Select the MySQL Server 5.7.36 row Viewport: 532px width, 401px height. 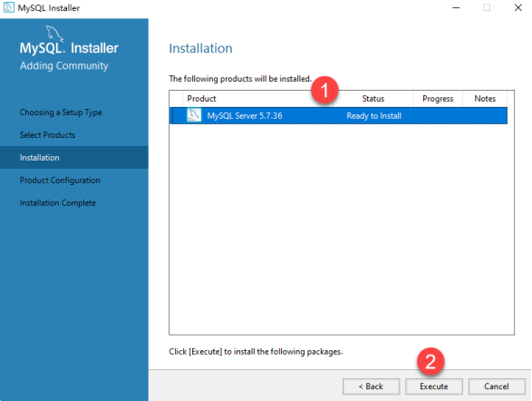(338, 116)
